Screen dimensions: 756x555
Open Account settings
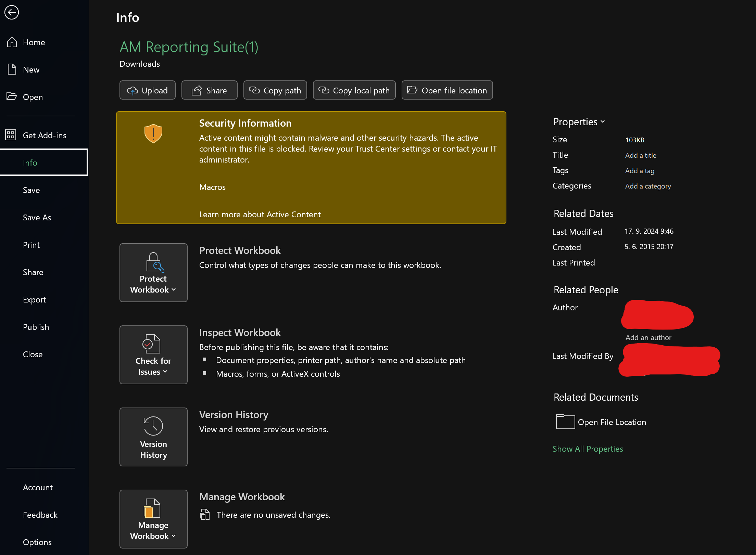click(x=44, y=488)
